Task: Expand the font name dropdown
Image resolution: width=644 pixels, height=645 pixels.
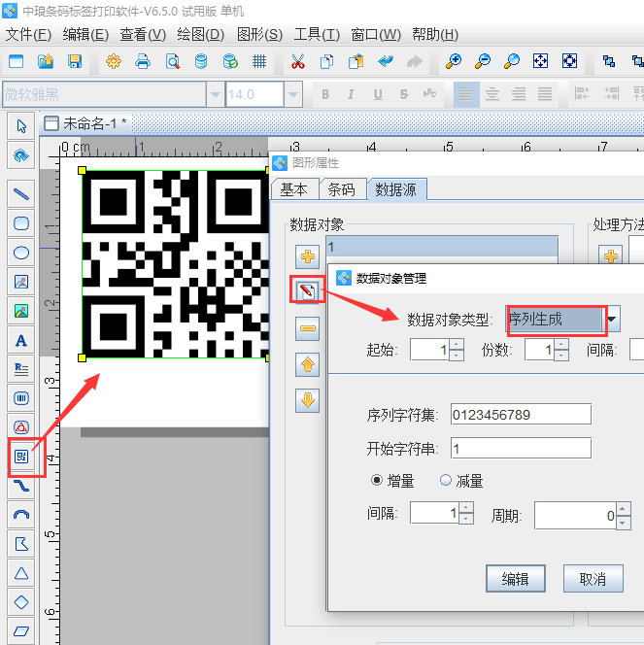Action: (x=215, y=95)
